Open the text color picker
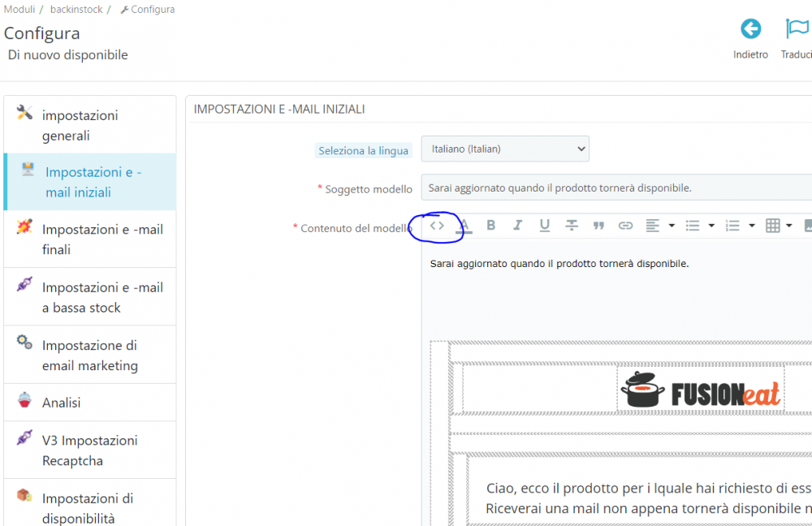The height and width of the screenshot is (526, 812). point(464,226)
